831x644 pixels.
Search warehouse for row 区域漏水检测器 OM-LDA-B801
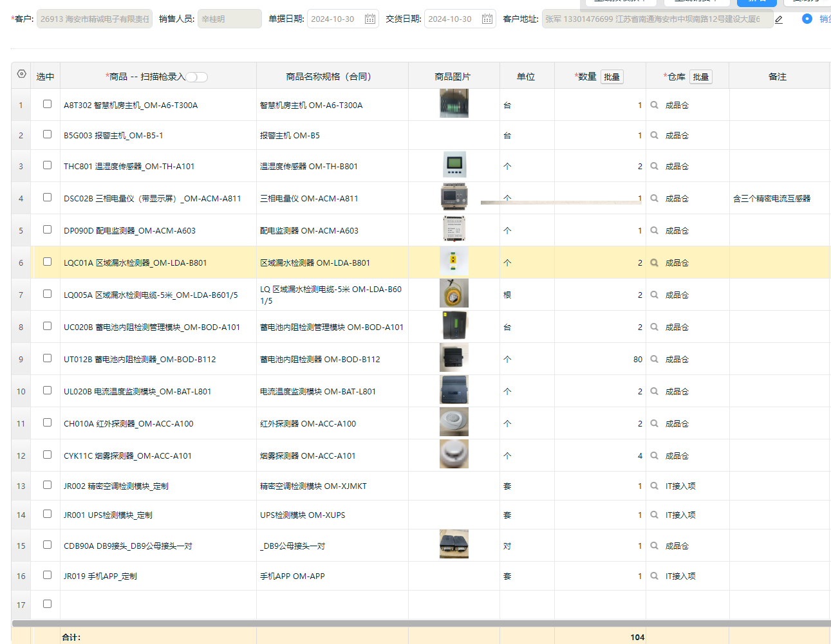click(654, 262)
